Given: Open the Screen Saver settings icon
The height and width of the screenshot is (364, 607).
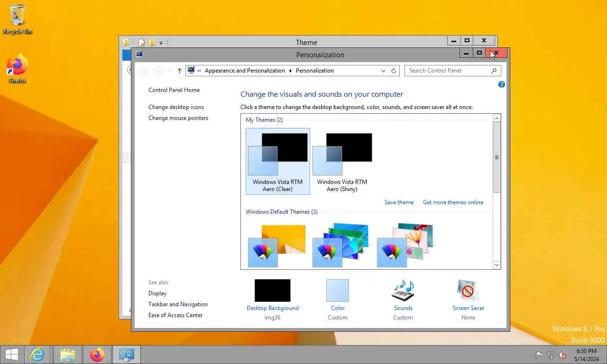Looking at the screenshot, I should point(468,290).
